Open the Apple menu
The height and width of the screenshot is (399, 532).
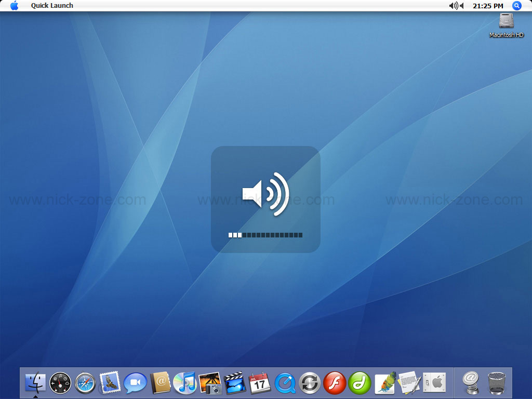pos(14,5)
